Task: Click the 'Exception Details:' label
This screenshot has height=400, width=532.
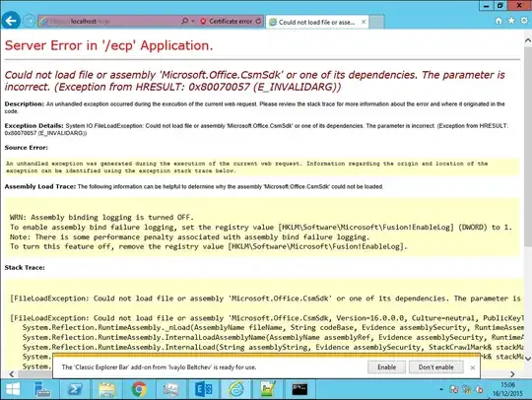Action: click(33, 125)
